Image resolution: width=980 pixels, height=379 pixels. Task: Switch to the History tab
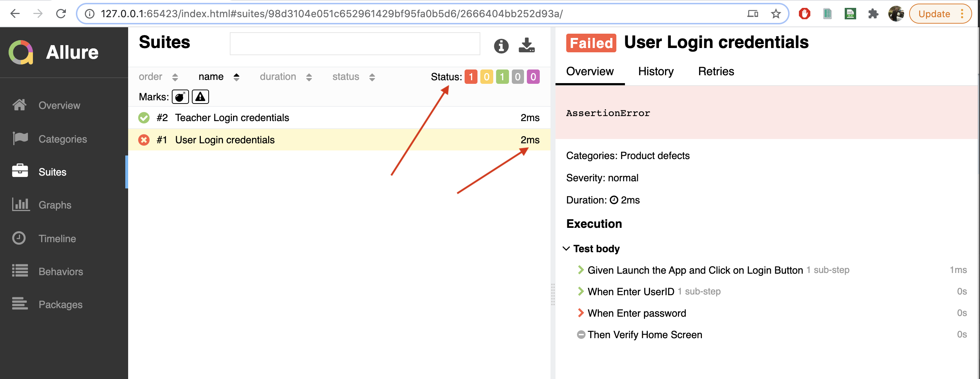655,71
